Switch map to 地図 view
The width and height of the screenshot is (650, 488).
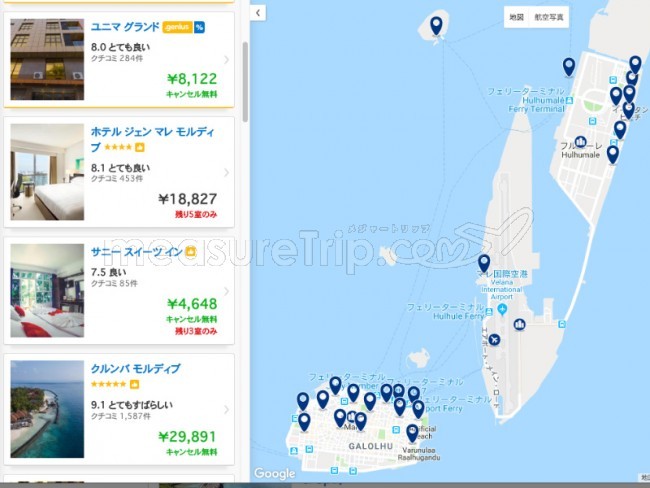pyautogui.click(x=517, y=17)
